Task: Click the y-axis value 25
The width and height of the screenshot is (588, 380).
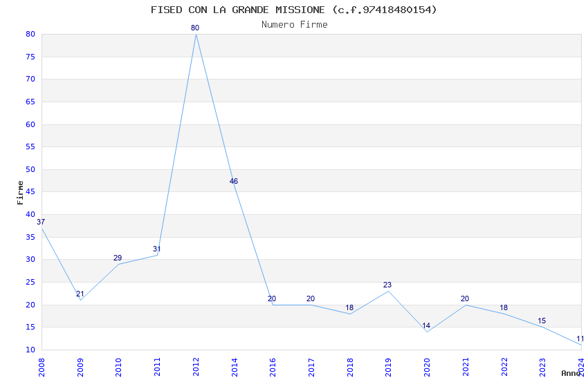Action: point(30,283)
